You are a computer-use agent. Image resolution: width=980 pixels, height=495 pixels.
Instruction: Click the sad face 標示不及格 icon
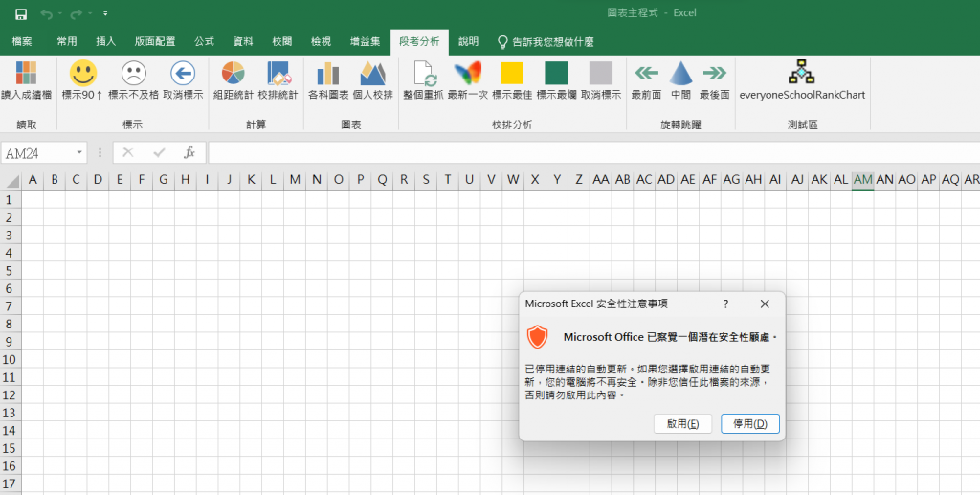(x=133, y=73)
